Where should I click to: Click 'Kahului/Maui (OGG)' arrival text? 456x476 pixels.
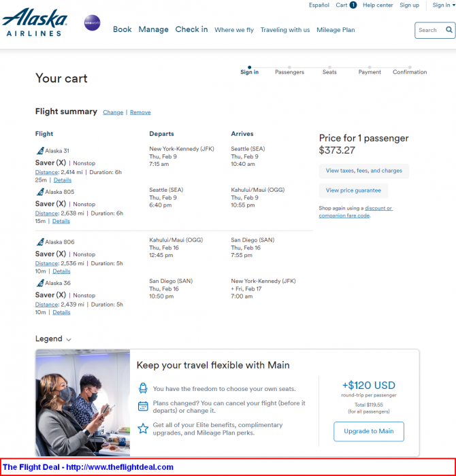tap(258, 190)
